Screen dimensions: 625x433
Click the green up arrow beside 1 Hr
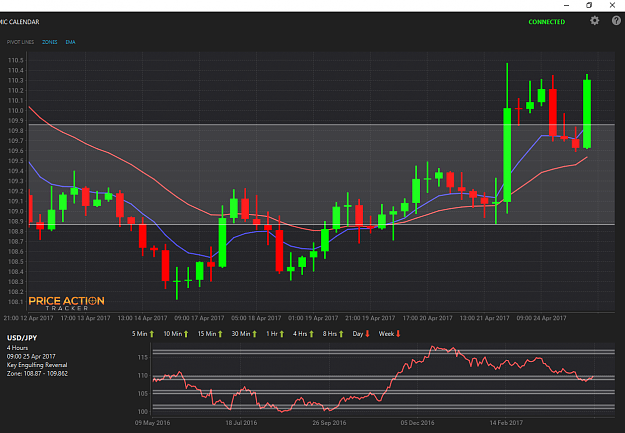(x=282, y=334)
